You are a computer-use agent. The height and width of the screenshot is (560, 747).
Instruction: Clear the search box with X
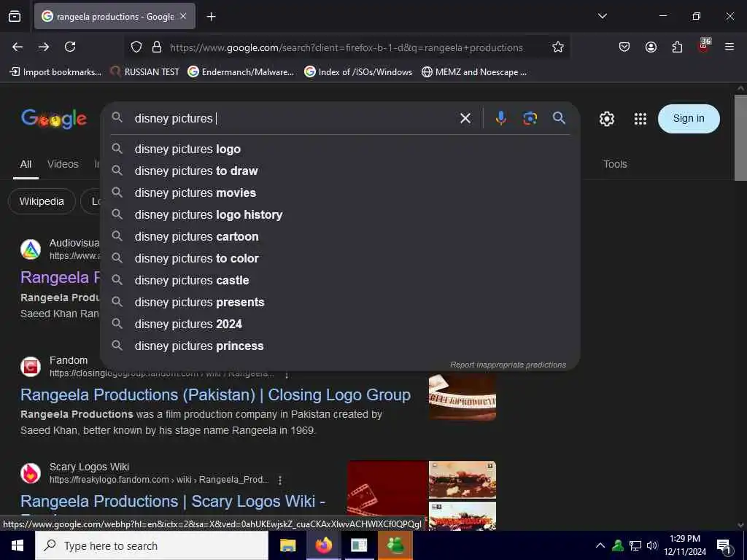[x=465, y=118]
